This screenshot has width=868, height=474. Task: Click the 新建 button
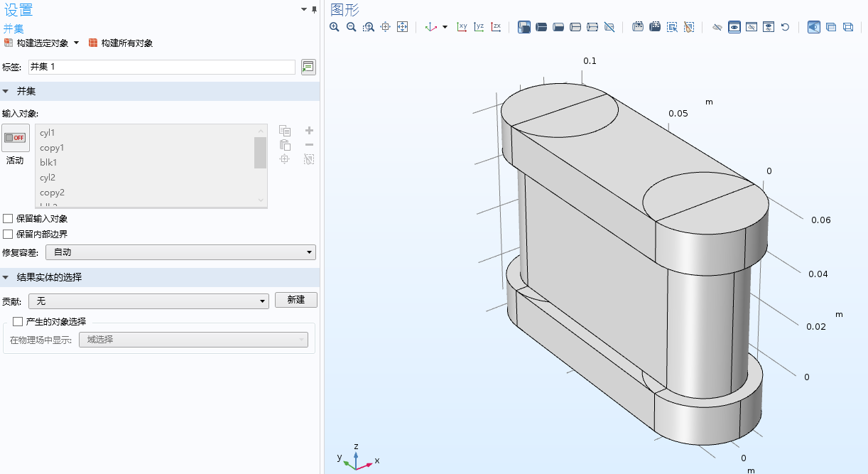click(x=296, y=300)
